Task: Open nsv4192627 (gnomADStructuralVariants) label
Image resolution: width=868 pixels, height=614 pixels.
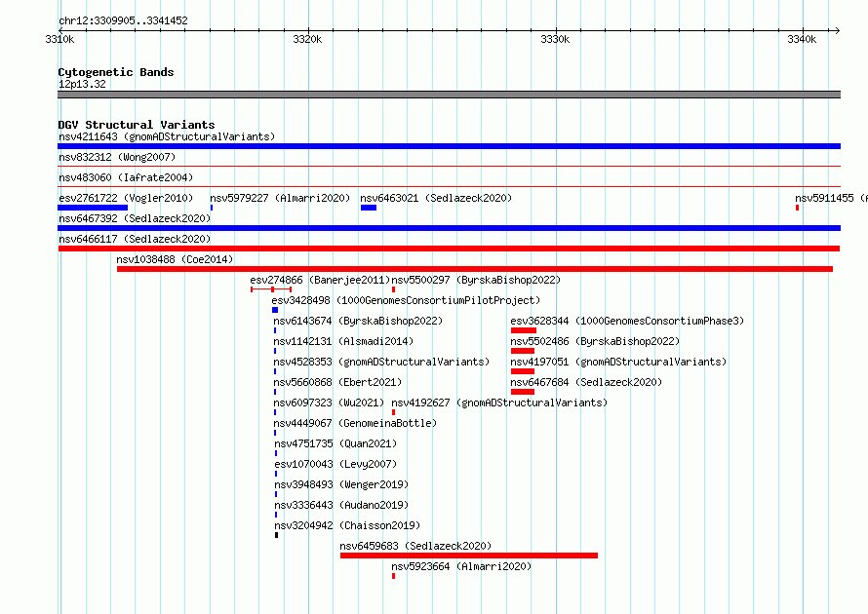Action: coord(498,403)
